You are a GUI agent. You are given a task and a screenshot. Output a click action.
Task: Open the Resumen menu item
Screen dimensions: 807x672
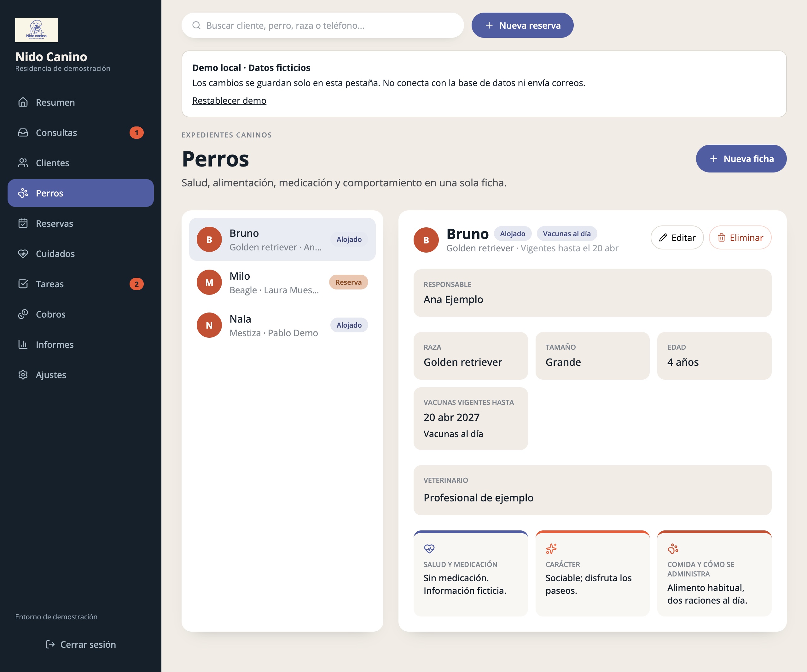[x=81, y=102]
